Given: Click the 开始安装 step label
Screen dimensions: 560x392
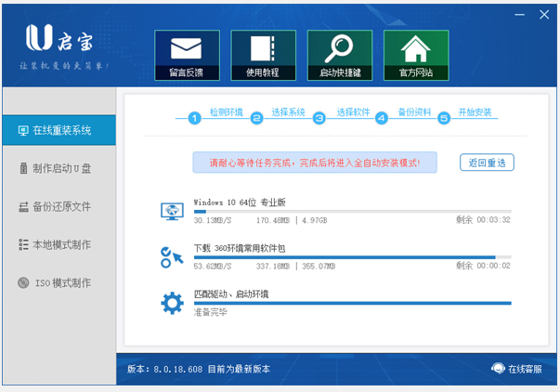Looking at the screenshot, I should (475, 112).
